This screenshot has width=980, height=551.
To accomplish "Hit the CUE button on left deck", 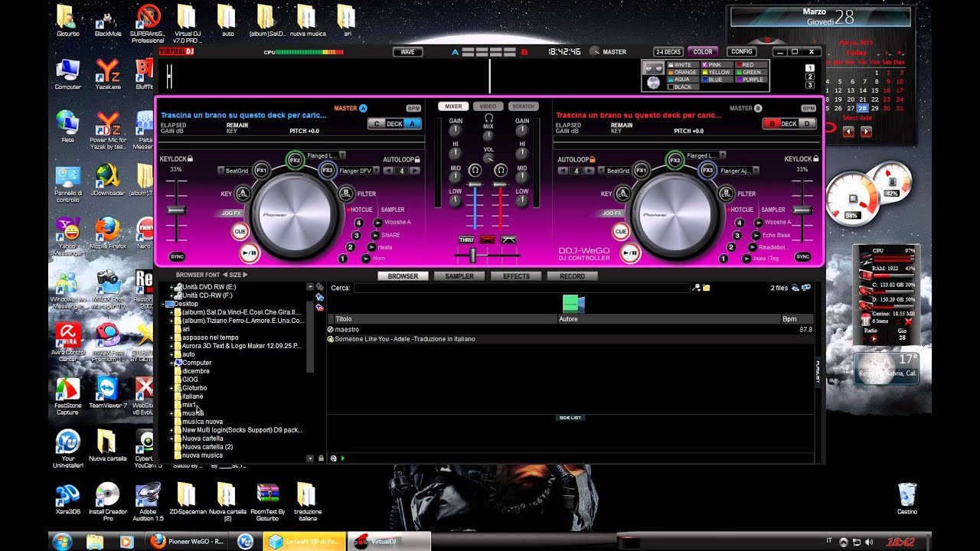I will [240, 231].
